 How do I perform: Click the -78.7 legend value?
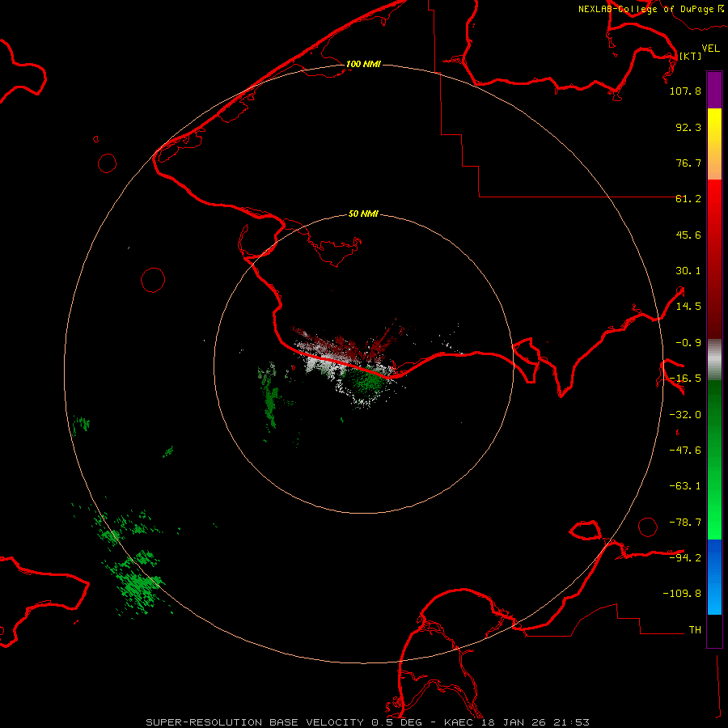(x=685, y=523)
